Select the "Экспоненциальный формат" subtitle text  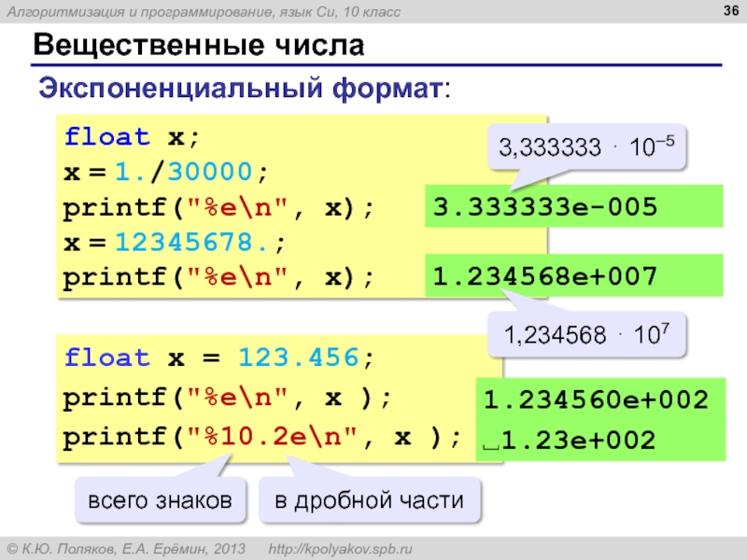241,90
